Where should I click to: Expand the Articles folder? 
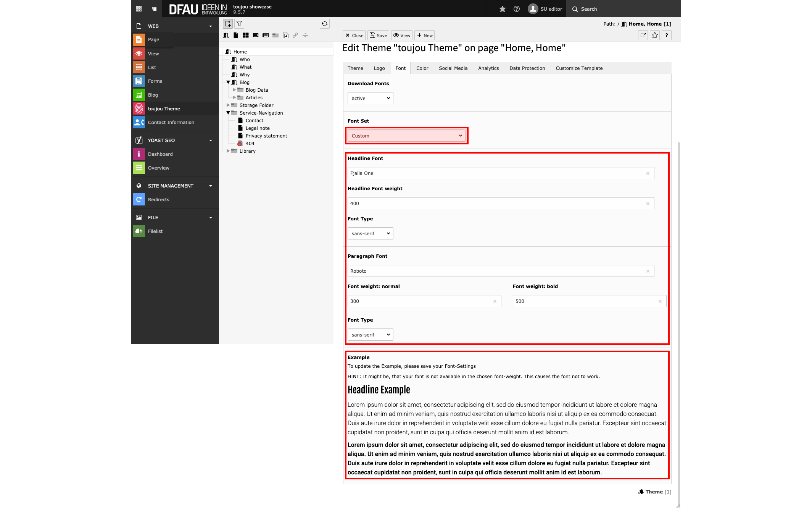[234, 97]
